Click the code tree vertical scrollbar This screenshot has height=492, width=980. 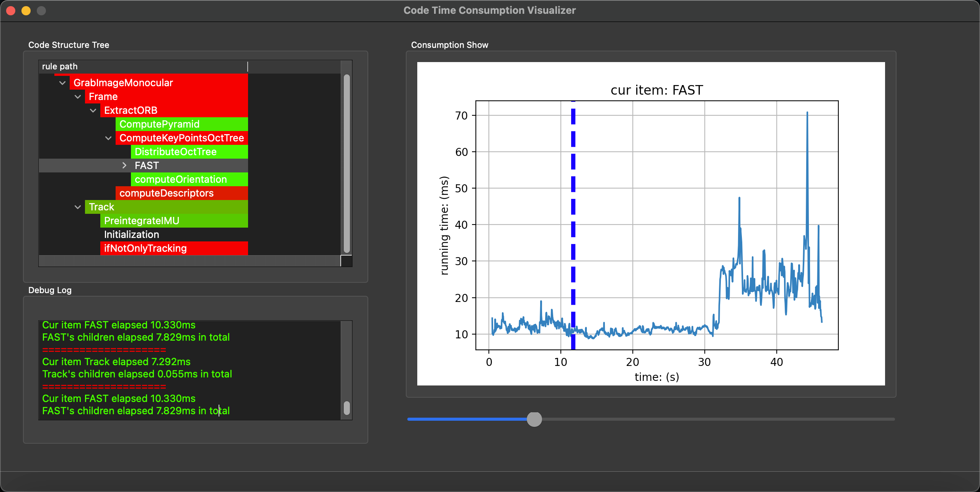point(347,164)
